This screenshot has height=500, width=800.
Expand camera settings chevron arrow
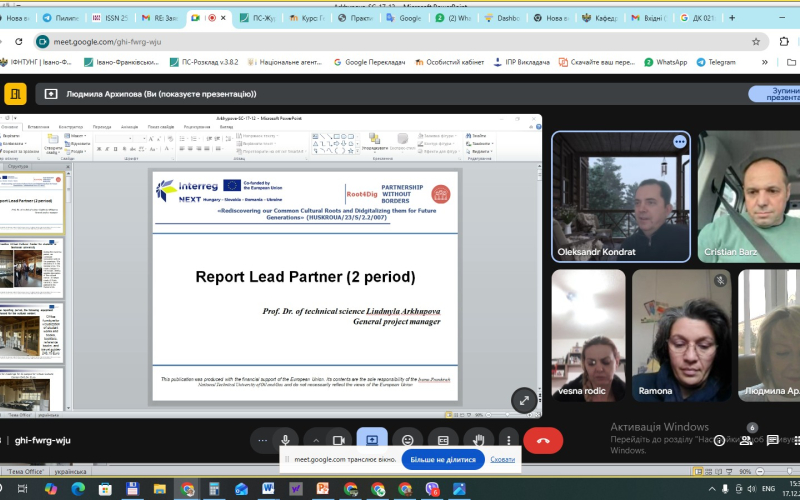point(316,440)
